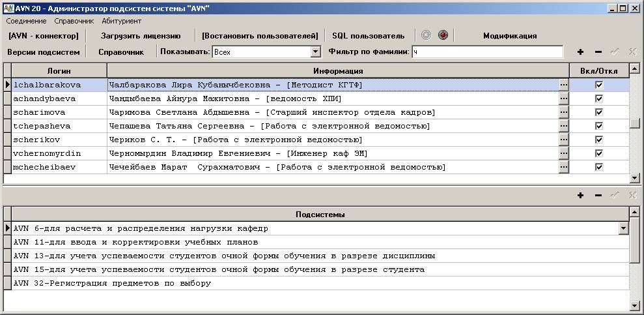The width and height of the screenshot is (644, 315).
Task: Click the Справочник toolbar button
Action: [121, 52]
